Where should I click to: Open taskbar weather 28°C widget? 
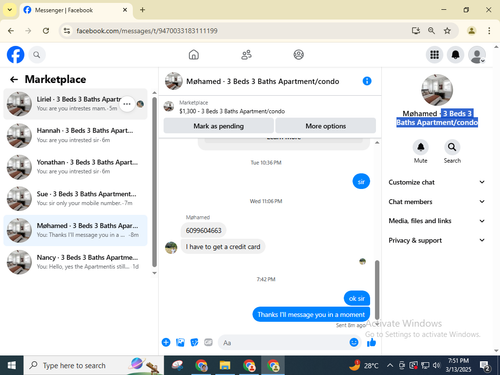(x=363, y=365)
